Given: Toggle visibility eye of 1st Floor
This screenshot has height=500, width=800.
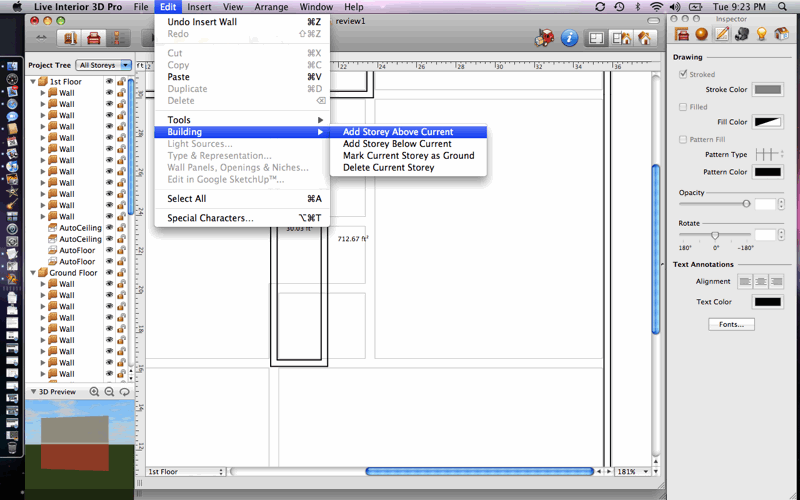Looking at the screenshot, I should tap(109, 82).
